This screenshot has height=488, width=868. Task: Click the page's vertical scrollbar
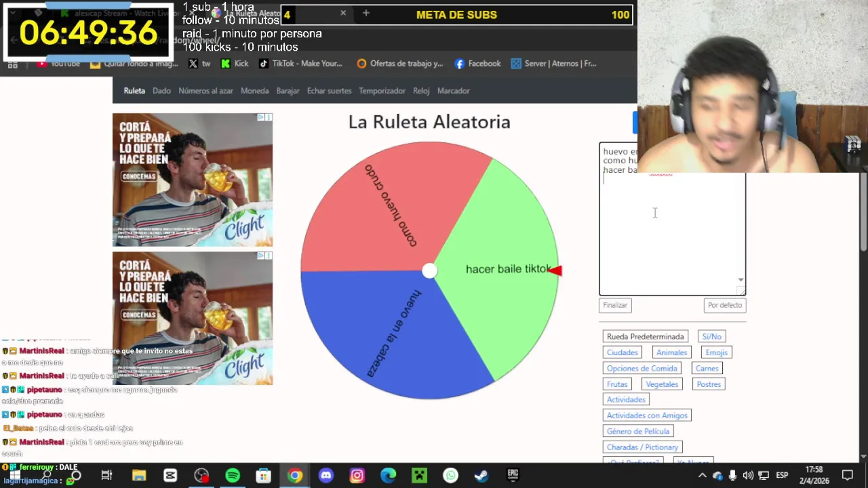(x=863, y=213)
